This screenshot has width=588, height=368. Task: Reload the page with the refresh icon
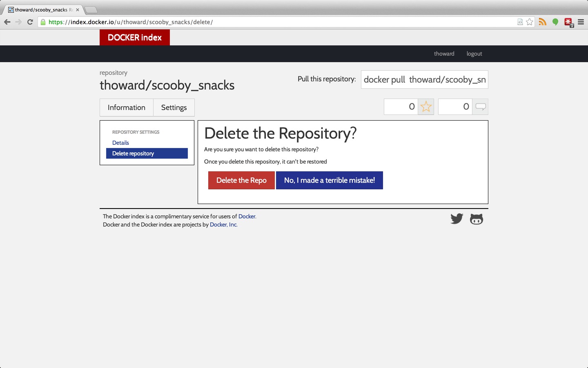tap(30, 22)
